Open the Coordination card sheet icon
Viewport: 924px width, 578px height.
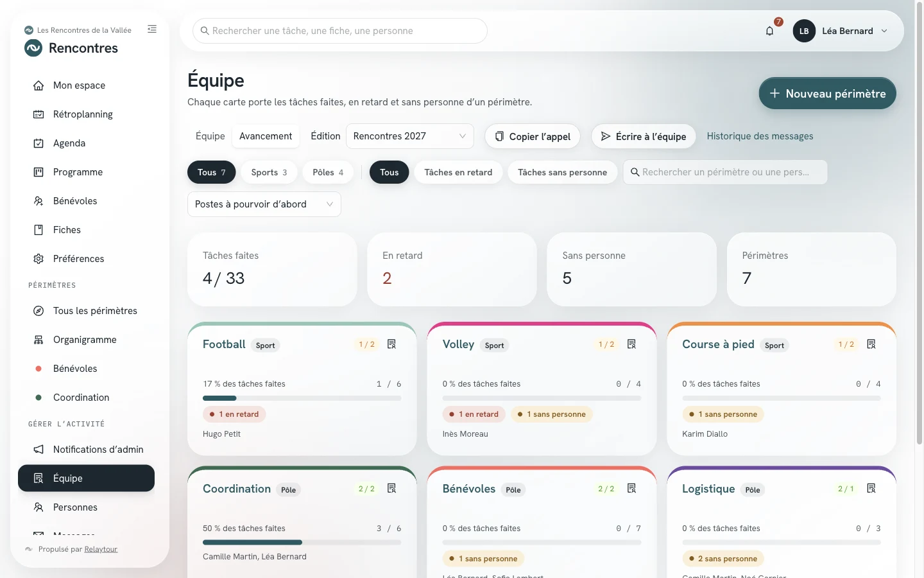pyautogui.click(x=391, y=489)
